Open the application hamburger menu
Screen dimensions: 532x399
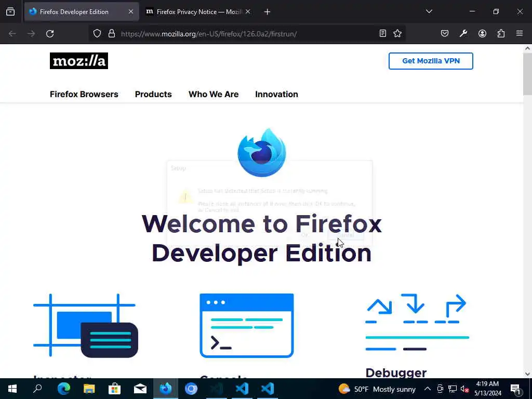point(520,33)
